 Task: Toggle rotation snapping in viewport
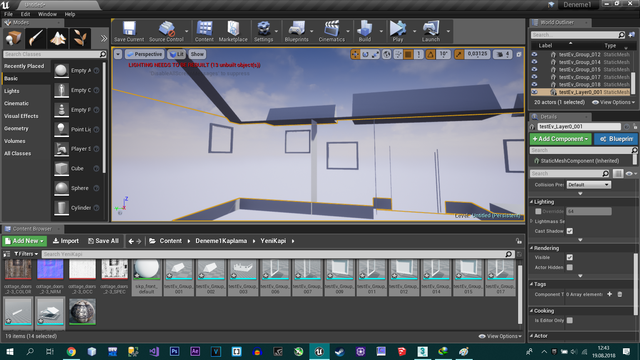click(x=430, y=54)
